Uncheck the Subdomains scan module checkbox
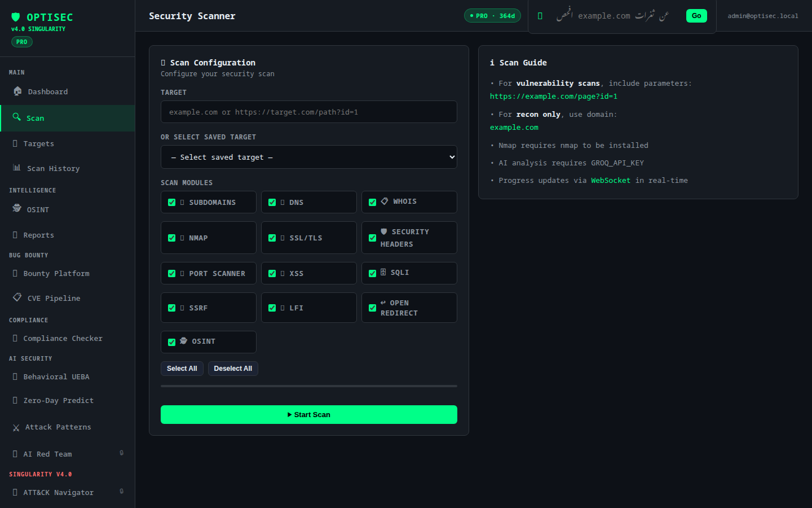Screen dimensions: 812x508 tap(171, 202)
